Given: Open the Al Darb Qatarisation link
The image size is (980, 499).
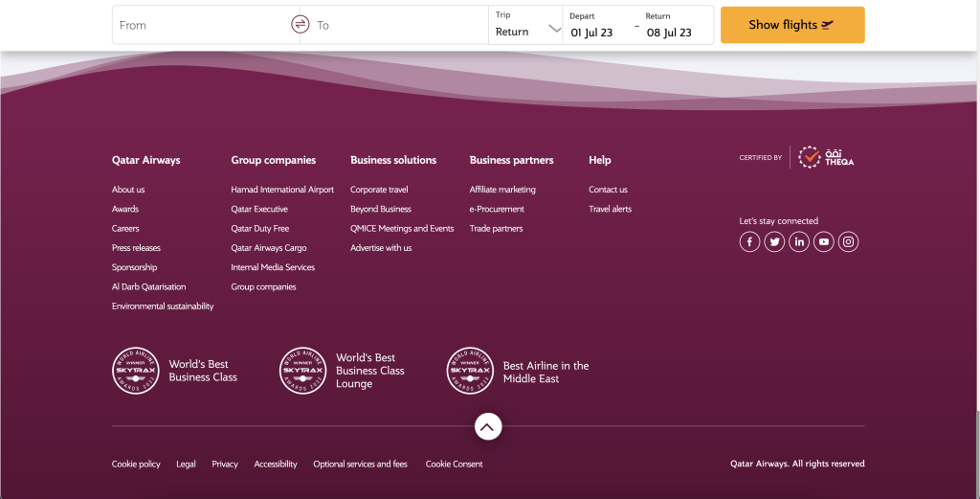Looking at the screenshot, I should click(x=148, y=286).
